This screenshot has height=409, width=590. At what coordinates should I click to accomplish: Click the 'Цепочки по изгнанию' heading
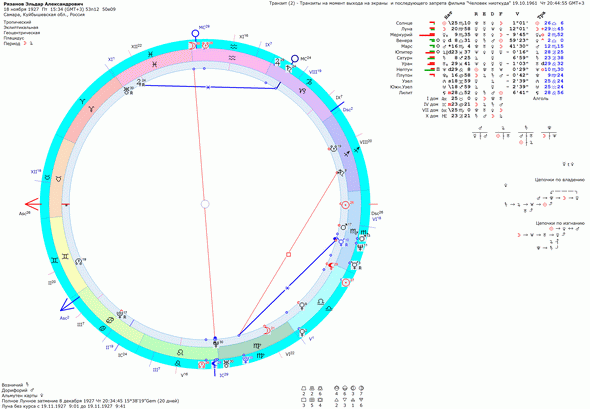pyautogui.click(x=560, y=223)
